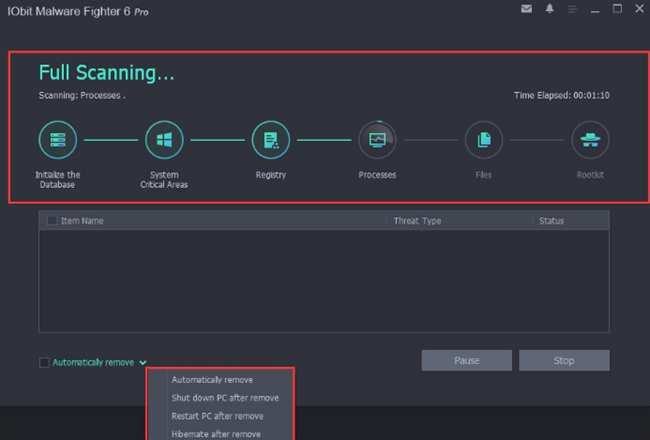The width and height of the screenshot is (650, 440).
Task: Click the Item Name column header
Action: pyautogui.click(x=82, y=221)
